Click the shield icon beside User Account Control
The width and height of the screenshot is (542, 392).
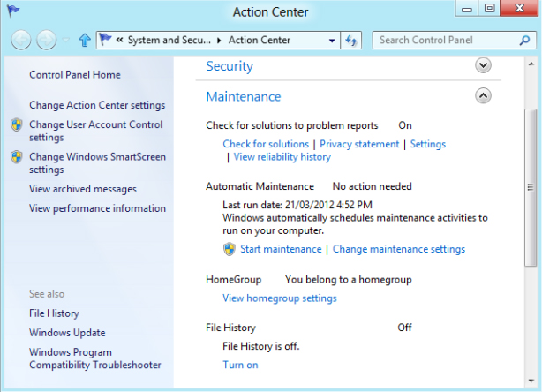(16, 125)
